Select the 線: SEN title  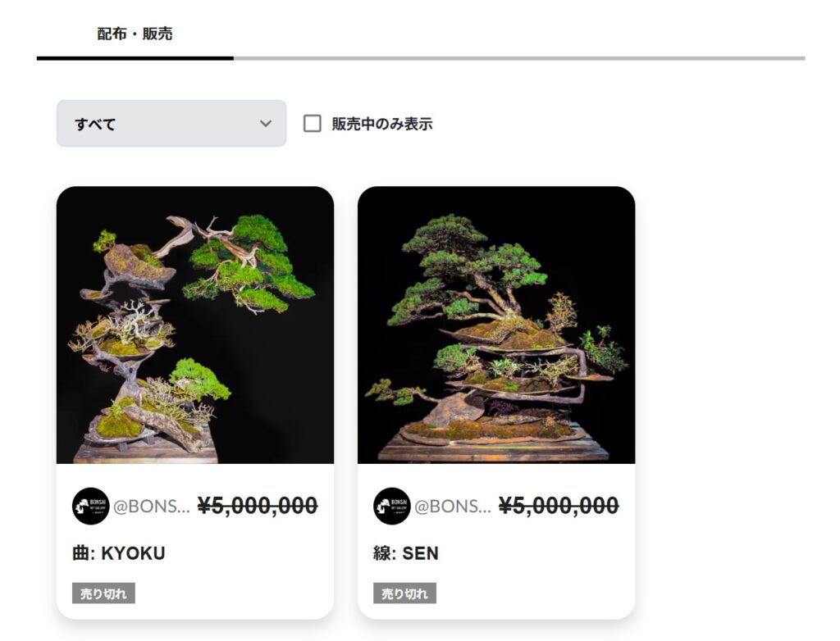406,553
